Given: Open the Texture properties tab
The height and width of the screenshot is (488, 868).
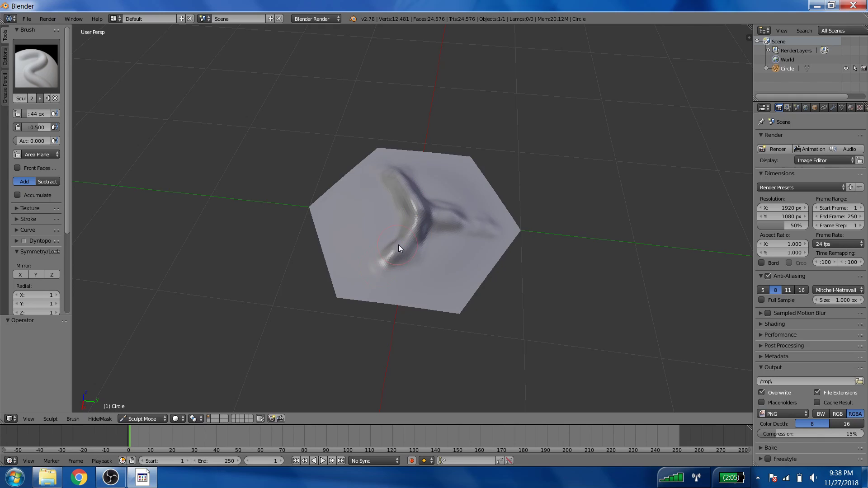Looking at the screenshot, I should [860, 108].
